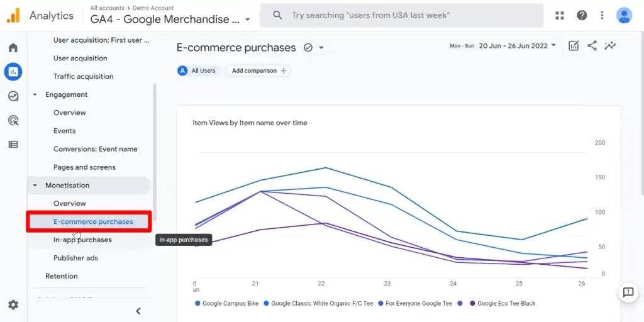644x322 pixels.
Task: Open User acquisition: First user report
Action: tap(101, 40)
